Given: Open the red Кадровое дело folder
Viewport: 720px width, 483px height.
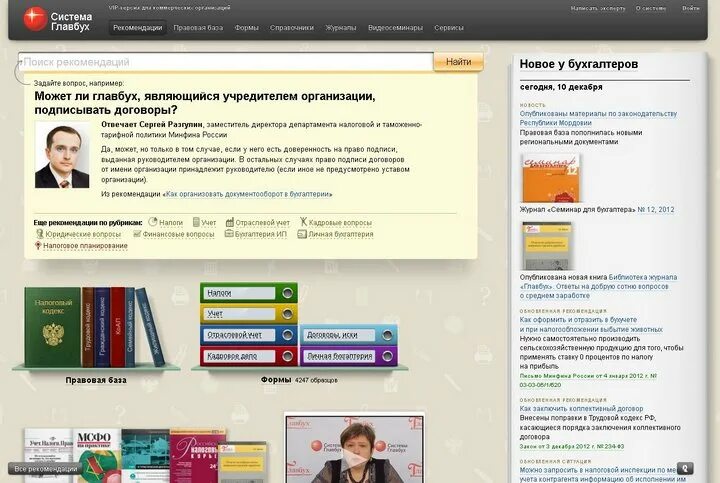Looking at the screenshot, I should pyautogui.click(x=248, y=356).
